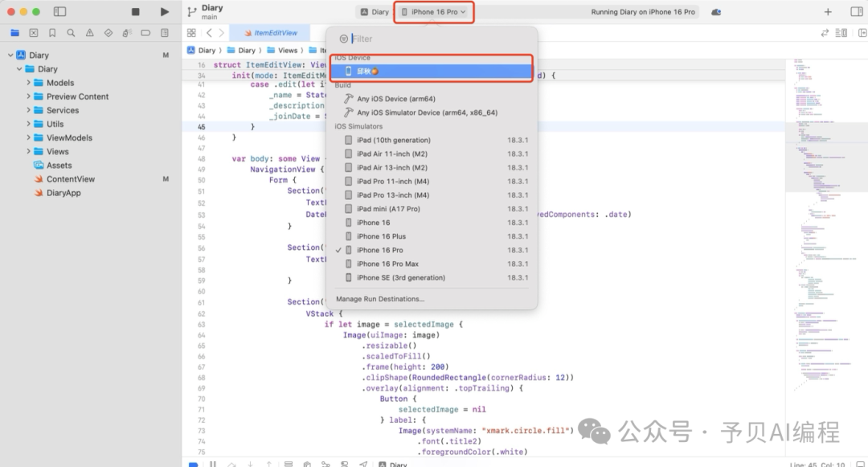Image resolution: width=868 pixels, height=467 pixels.
Task: Stop the running Diary app
Action: (136, 11)
